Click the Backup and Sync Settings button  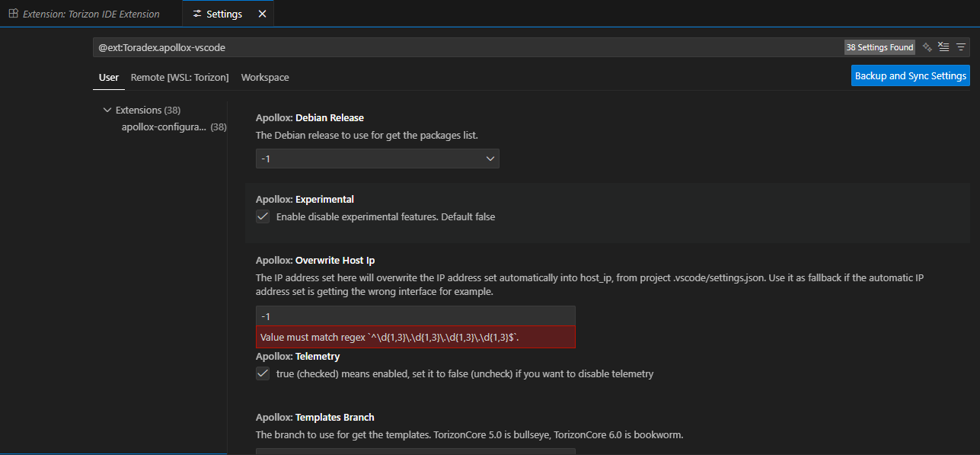click(x=910, y=75)
